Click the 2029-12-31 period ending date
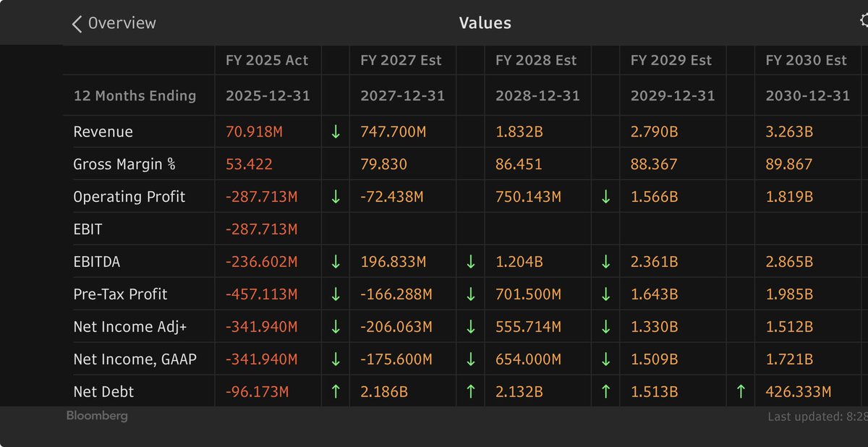Screen dimensions: 868x447 pos(673,95)
